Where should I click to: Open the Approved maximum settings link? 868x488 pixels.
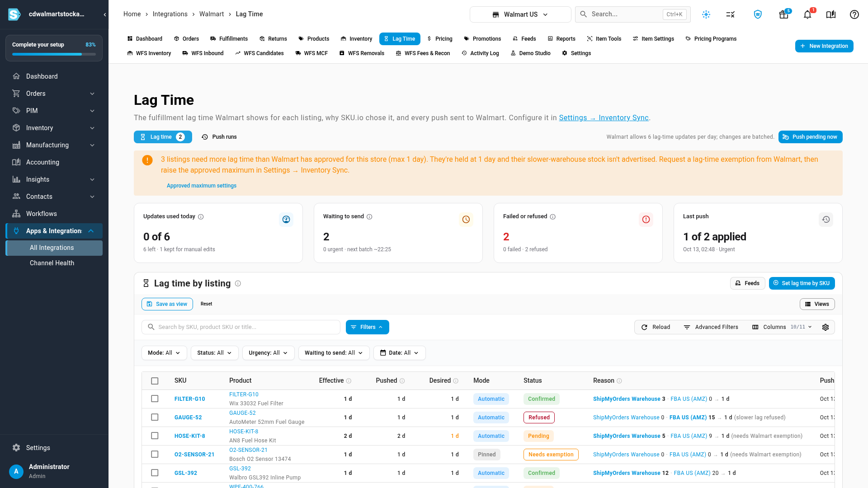point(201,186)
